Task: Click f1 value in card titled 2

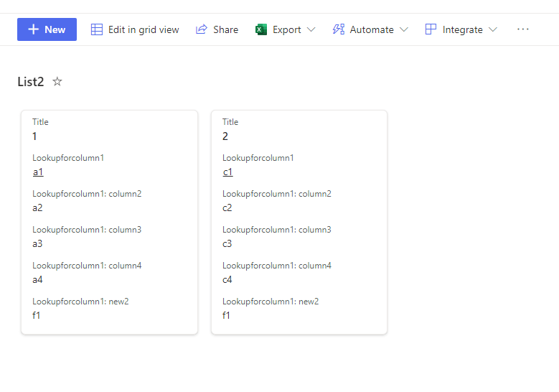Action: (x=226, y=315)
